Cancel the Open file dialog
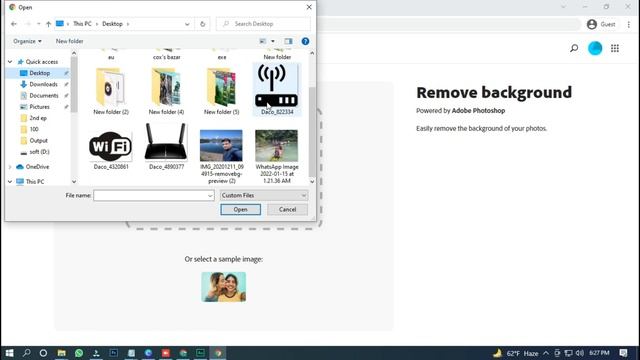 coord(287,209)
